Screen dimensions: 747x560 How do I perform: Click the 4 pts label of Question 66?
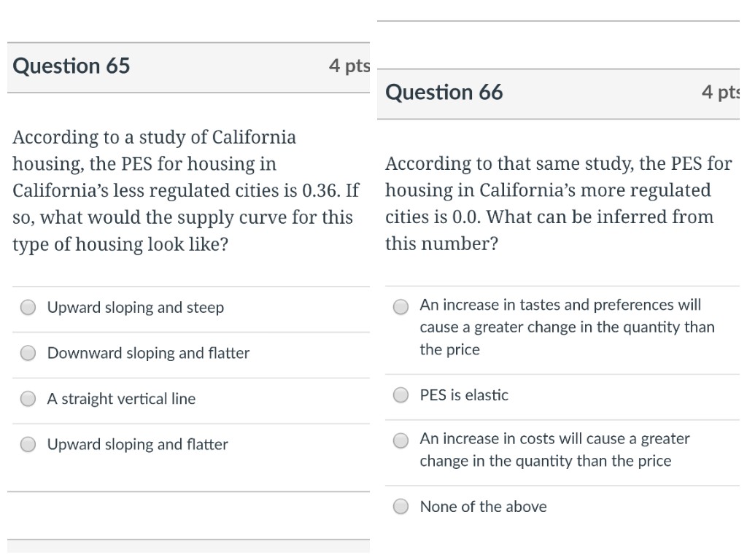click(720, 92)
